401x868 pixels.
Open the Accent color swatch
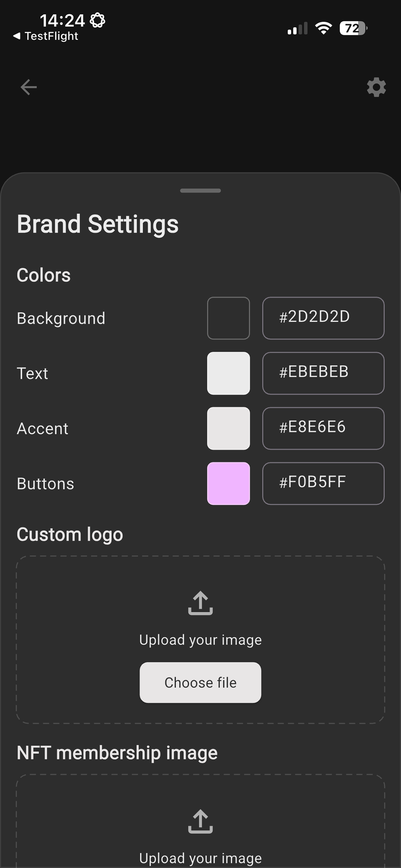click(229, 428)
